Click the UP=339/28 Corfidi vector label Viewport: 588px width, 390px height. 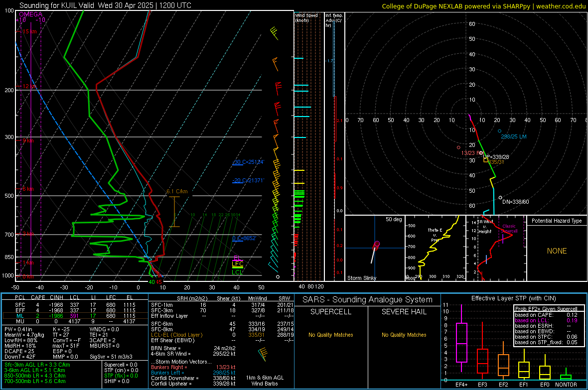coord(496,157)
